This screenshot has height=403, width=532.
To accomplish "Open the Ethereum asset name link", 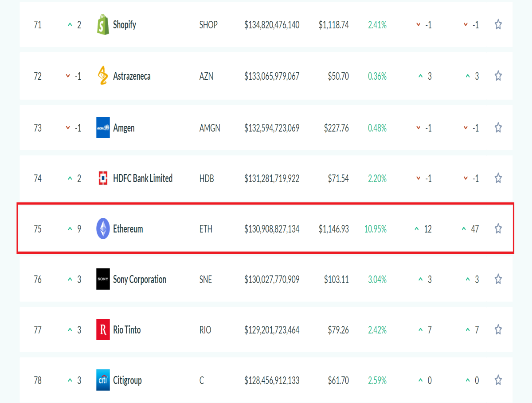I will (128, 229).
